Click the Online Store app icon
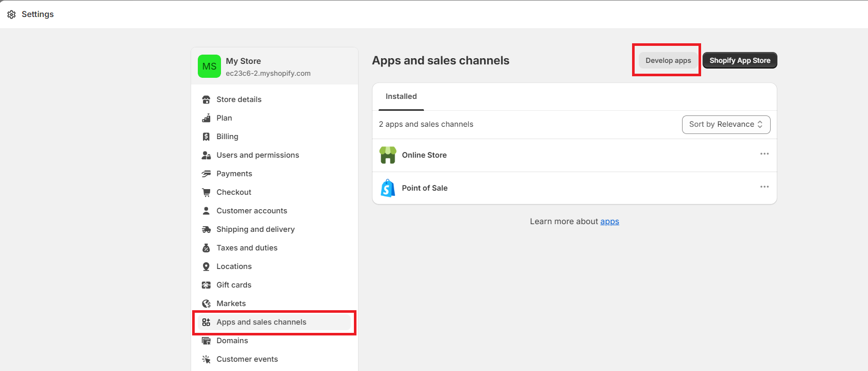 tap(388, 155)
